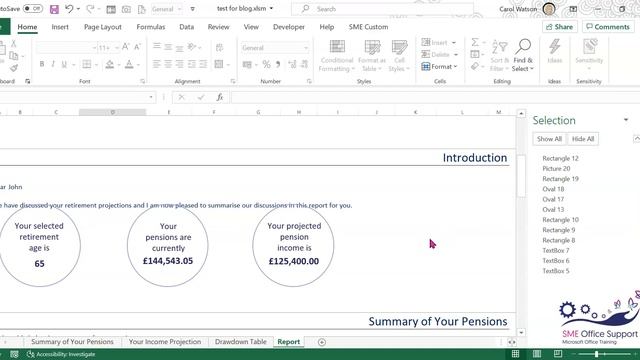Click Hide All in Selection pane
The width and height of the screenshot is (640, 360).
click(x=582, y=139)
